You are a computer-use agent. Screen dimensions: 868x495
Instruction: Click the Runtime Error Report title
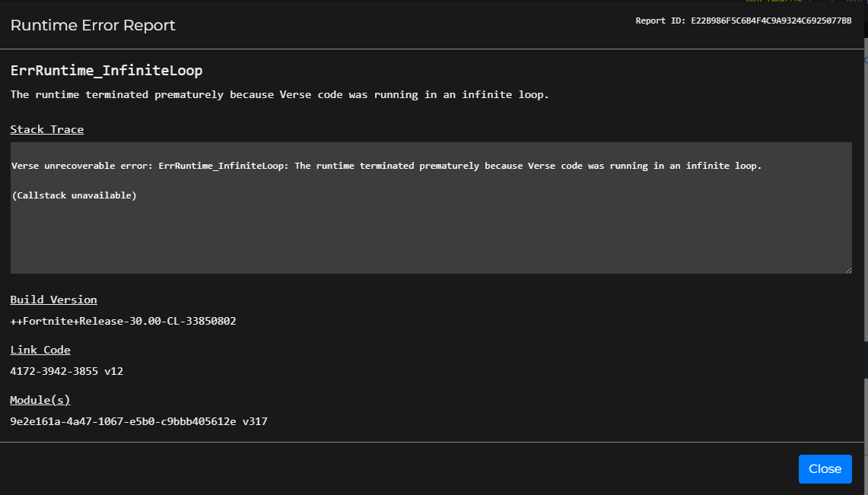pyautogui.click(x=93, y=25)
